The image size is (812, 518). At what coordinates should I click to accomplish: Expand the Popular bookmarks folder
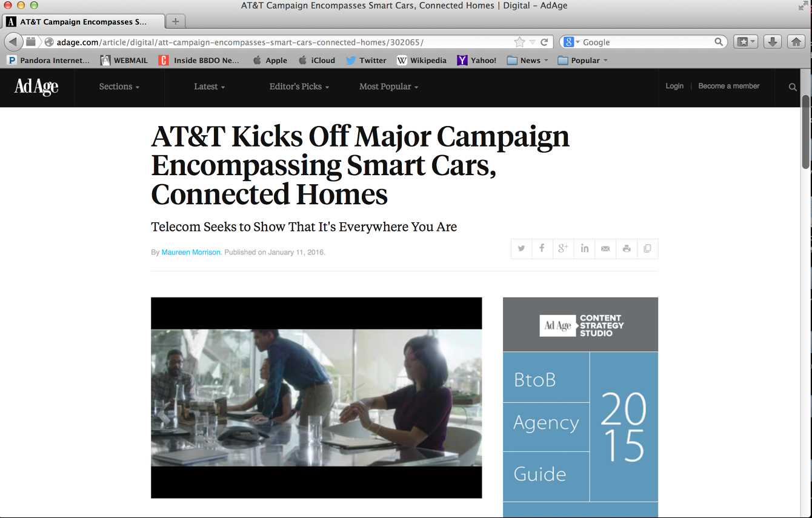[x=582, y=60]
